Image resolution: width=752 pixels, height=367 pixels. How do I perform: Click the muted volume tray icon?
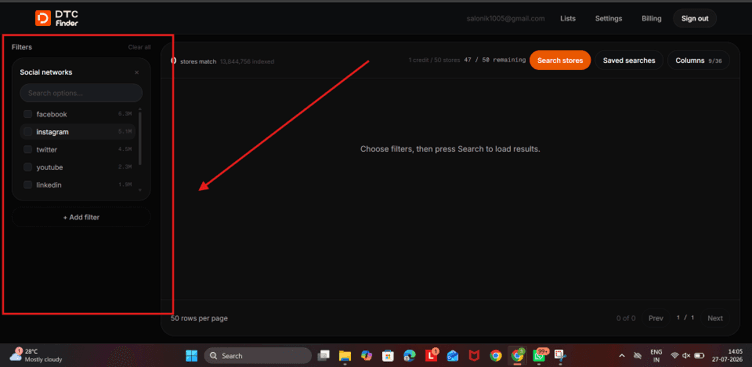pos(686,356)
